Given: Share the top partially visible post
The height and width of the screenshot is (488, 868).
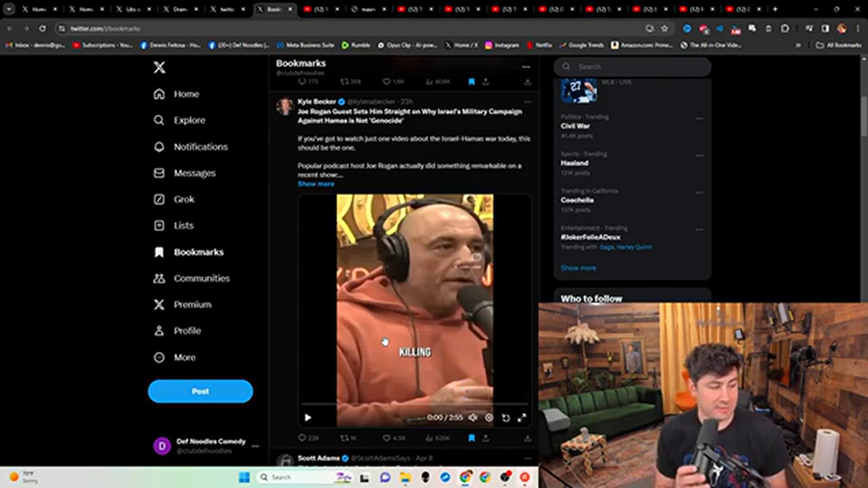Looking at the screenshot, I should 486,82.
